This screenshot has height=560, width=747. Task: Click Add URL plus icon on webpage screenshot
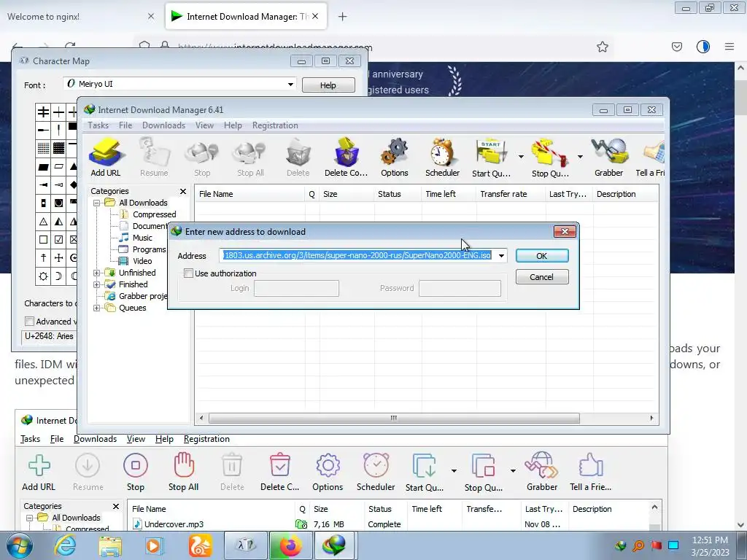pyautogui.click(x=39, y=465)
